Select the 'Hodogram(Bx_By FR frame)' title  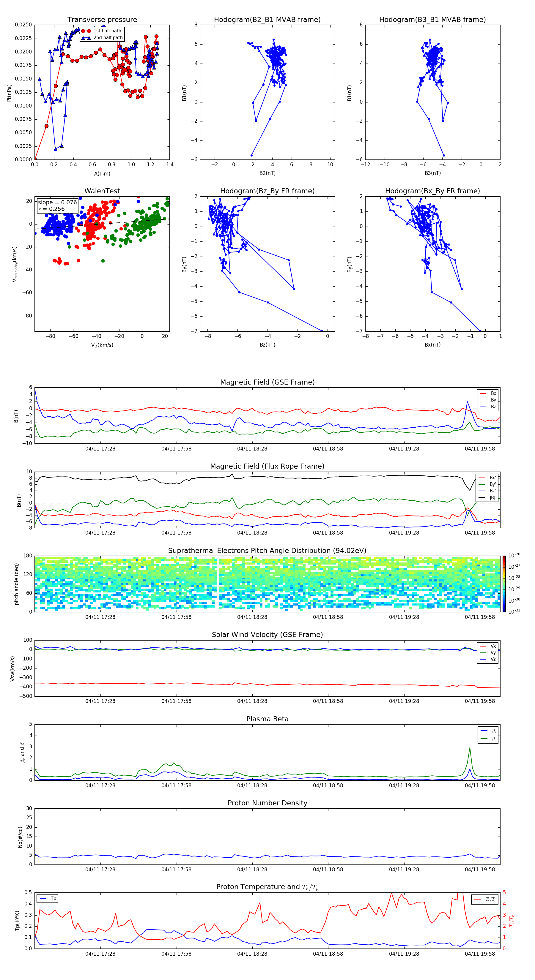coord(432,191)
